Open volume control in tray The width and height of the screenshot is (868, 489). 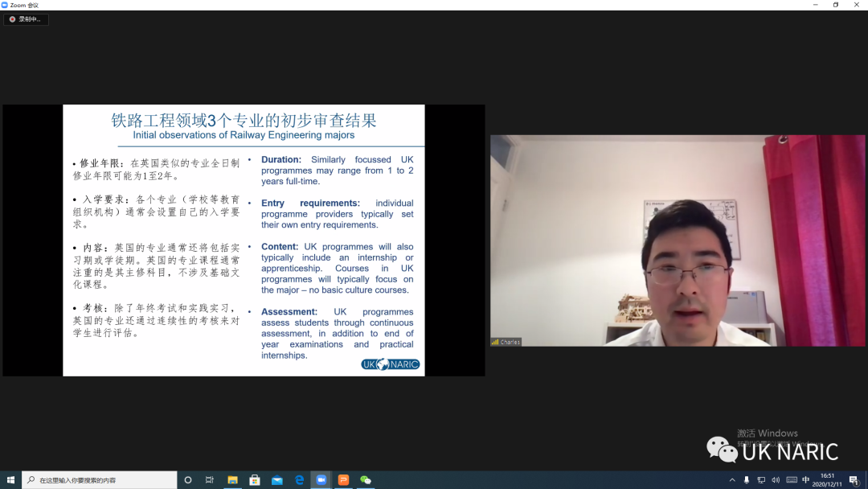[776, 480]
